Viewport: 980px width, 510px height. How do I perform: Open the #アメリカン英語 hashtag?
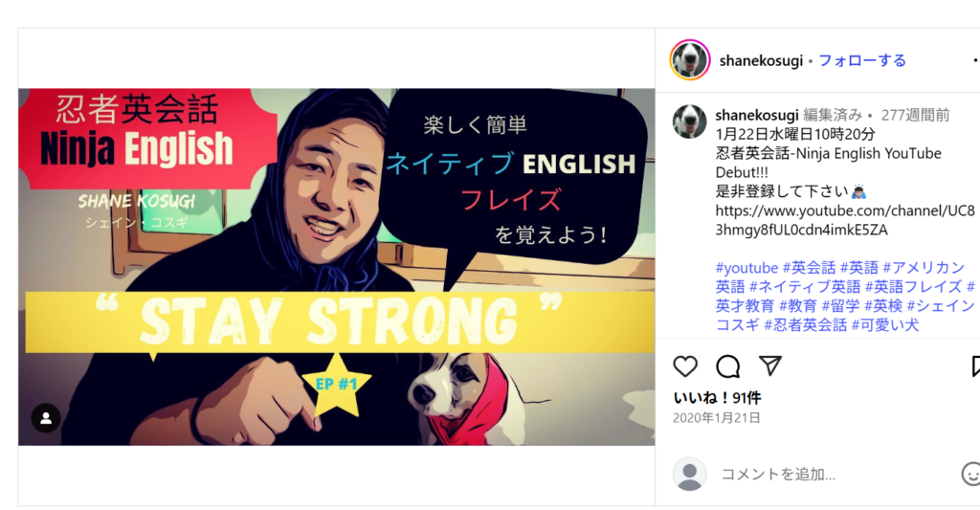click(x=924, y=268)
